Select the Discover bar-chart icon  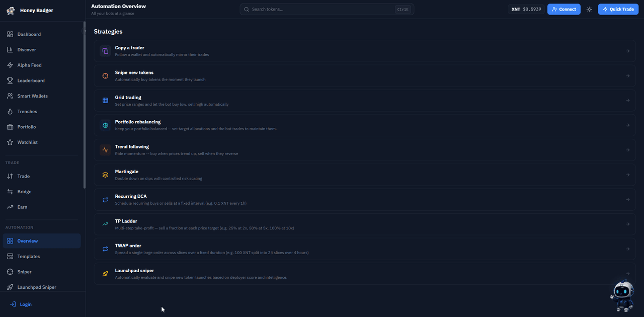[10, 50]
